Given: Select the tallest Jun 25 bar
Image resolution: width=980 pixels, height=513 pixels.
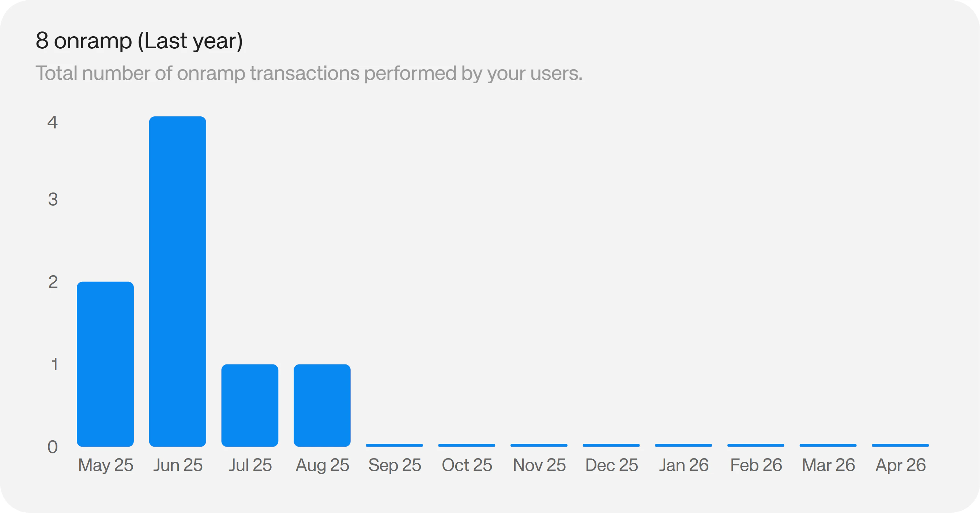Looking at the screenshot, I should coord(177,282).
